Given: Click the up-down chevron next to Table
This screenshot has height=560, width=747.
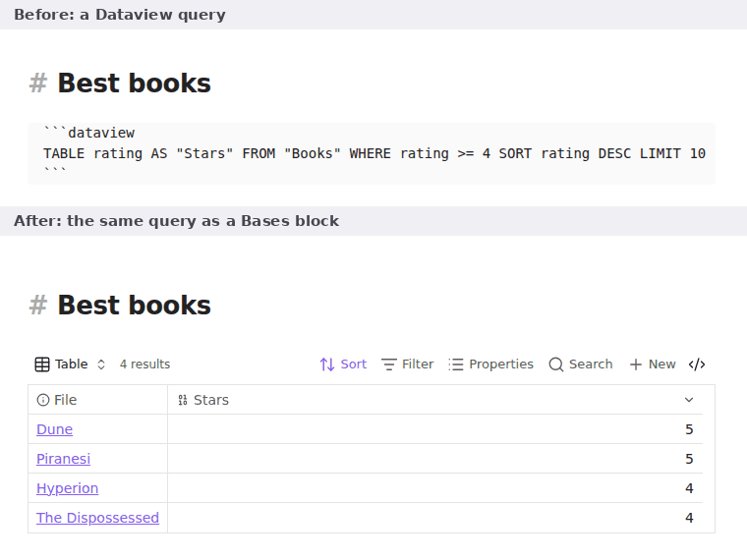Looking at the screenshot, I should coord(101,364).
